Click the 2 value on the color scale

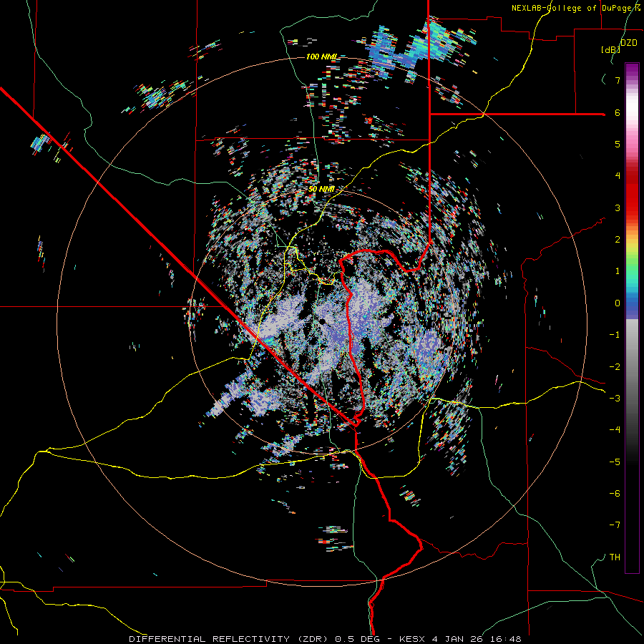tap(618, 240)
